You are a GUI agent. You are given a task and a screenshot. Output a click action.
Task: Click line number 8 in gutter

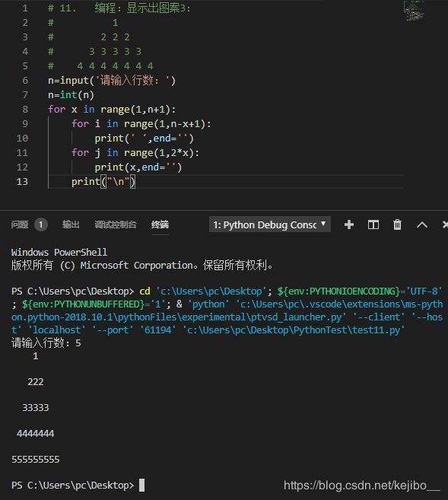pyautogui.click(x=25, y=110)
